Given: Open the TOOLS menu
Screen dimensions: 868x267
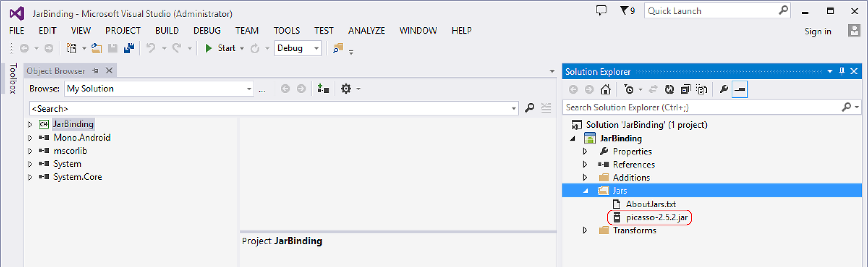Looking at the screenshot, I should (287, 31).
